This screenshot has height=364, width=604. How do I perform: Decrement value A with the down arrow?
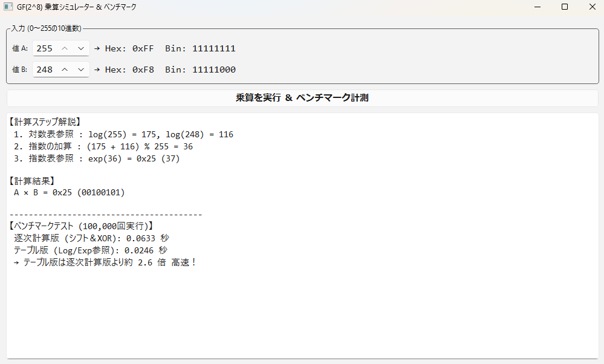click(81, 48)
